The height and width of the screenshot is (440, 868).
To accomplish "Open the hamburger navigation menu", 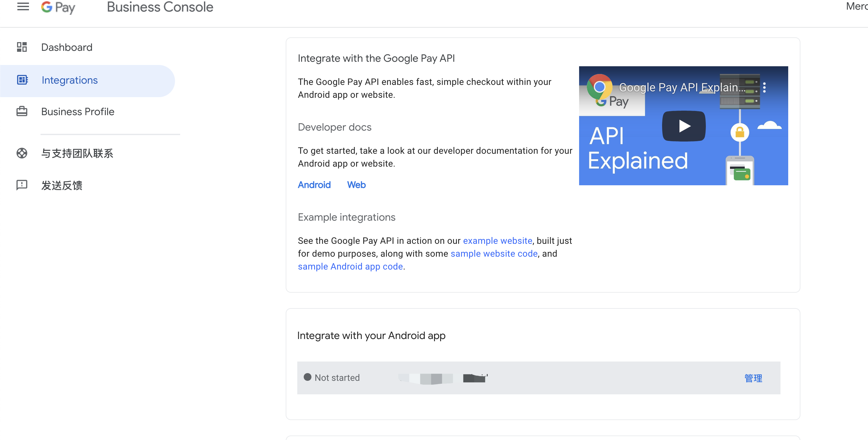I will 23,6.
